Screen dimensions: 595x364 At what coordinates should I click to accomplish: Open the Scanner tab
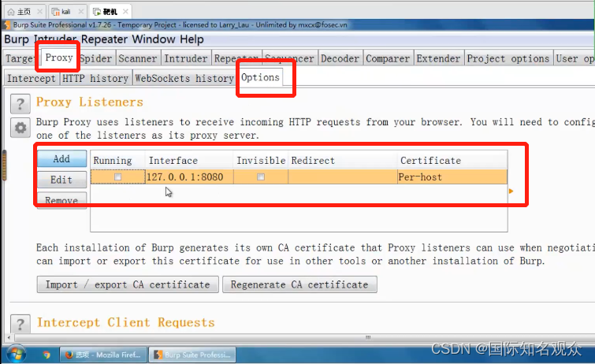tap(138, 58)
